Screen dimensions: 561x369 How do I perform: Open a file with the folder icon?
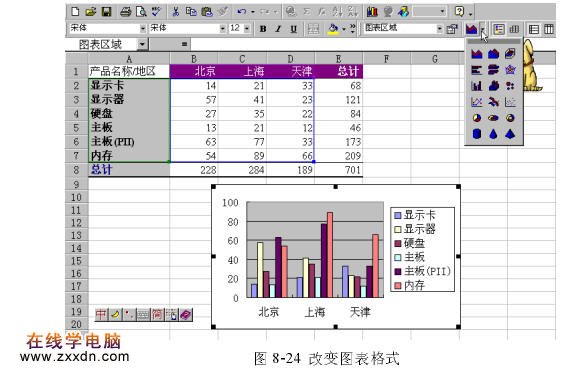click(x=91, y=12)
